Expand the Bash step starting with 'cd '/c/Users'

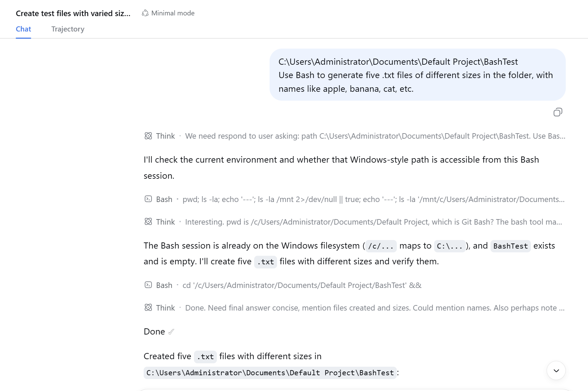pos(283,285)
